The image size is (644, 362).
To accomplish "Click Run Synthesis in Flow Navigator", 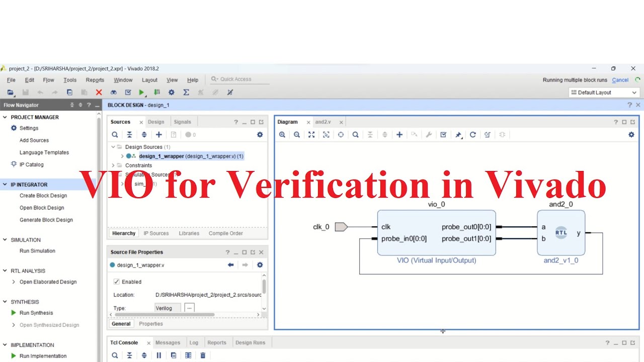I will point(36,313).
